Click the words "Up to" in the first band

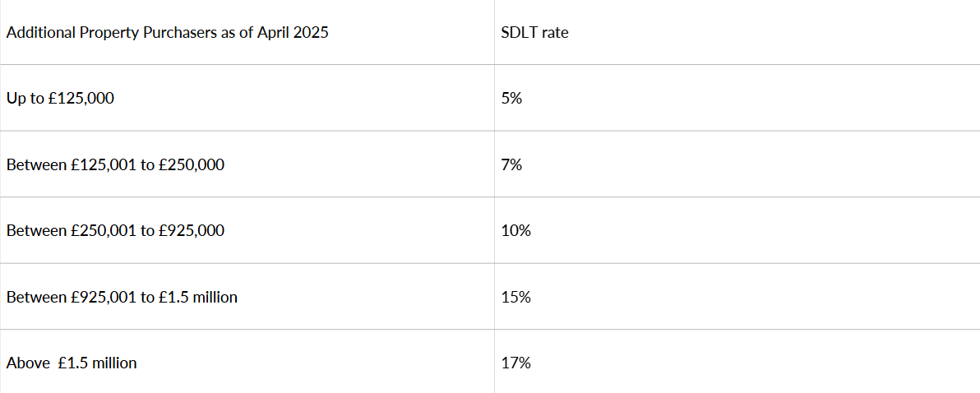tap(22, 99)
